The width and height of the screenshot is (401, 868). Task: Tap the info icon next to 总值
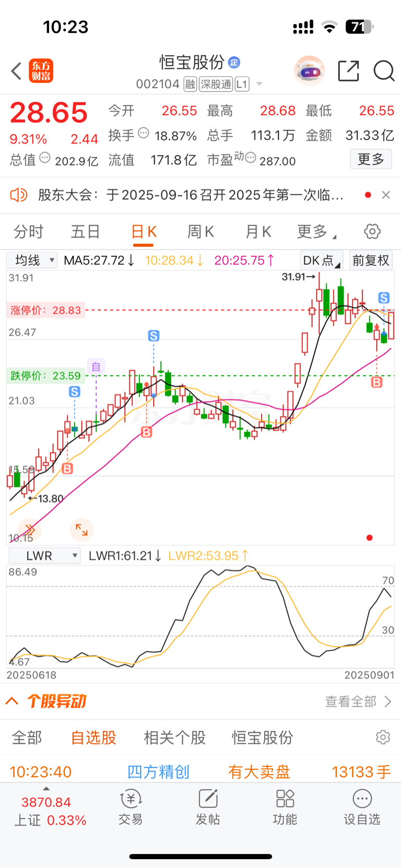[45, 158]
